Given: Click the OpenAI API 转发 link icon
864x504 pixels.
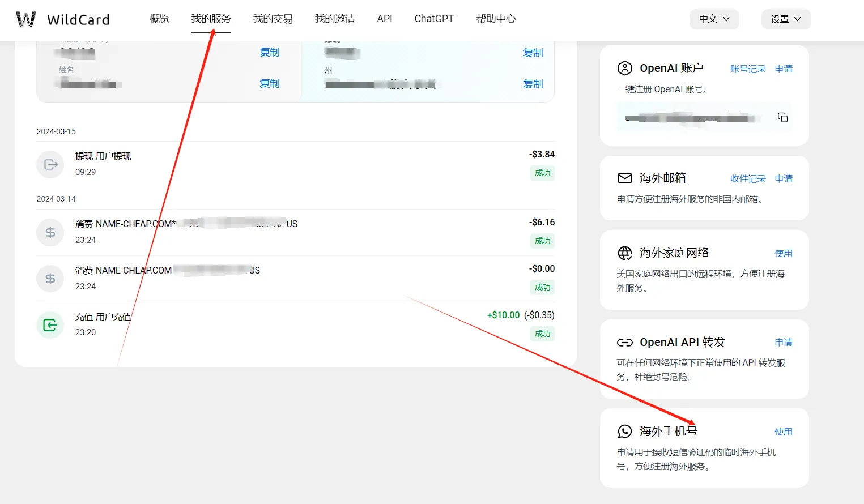Looking at the screenshot, I should [624, 343].
